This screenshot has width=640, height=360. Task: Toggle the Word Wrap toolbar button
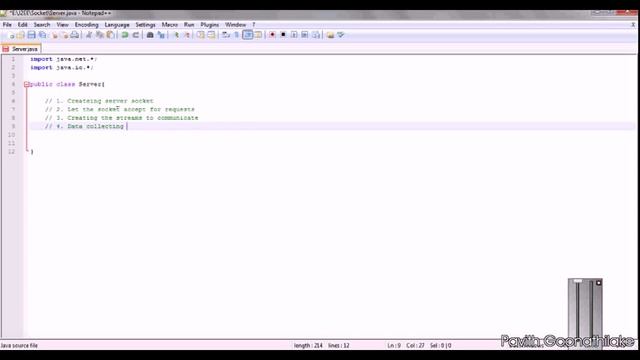click(226, 35)
